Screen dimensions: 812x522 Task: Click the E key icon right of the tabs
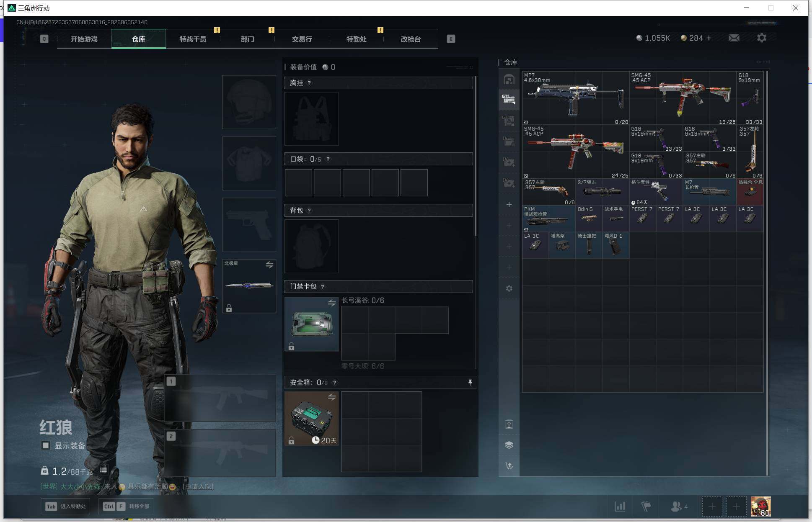(x=451, y=39)
